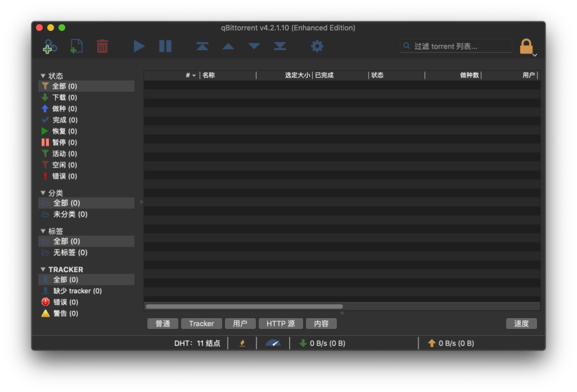Open the Tracker tab
The width and height of the screenshot is (577, 392).
point(202,324)
